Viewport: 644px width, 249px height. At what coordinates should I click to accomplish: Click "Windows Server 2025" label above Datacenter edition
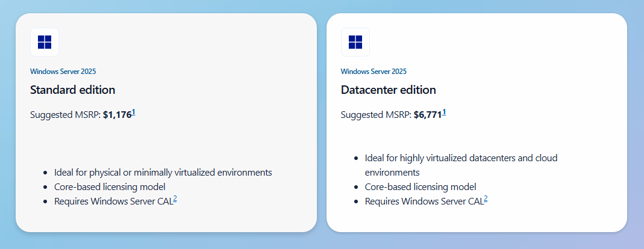[x=374, y=72]
